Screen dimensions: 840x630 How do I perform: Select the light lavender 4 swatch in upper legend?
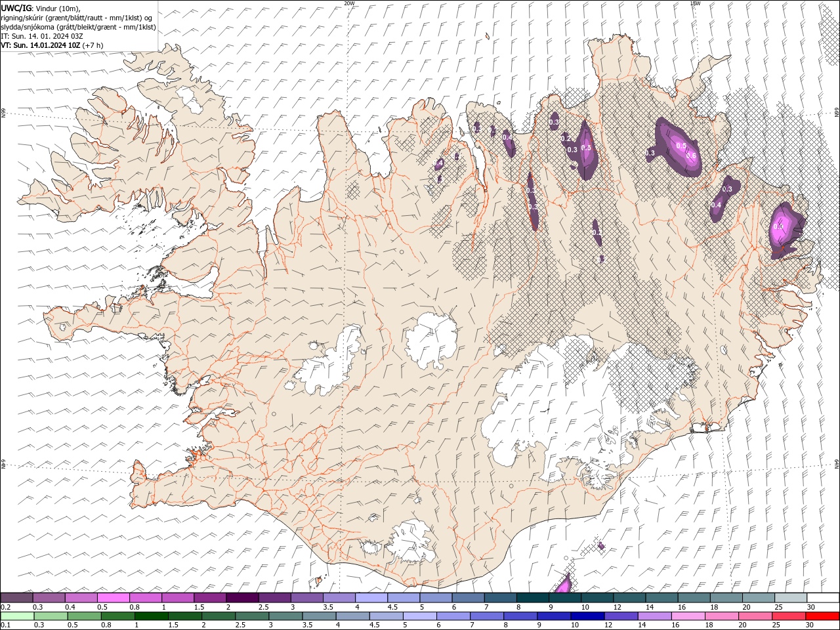pos(371,598)
